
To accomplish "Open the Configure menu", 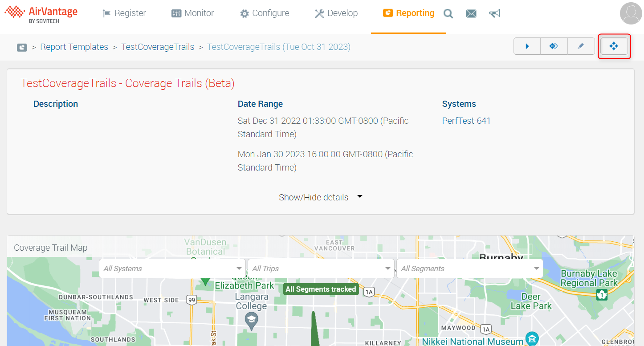I will (265, 13).
